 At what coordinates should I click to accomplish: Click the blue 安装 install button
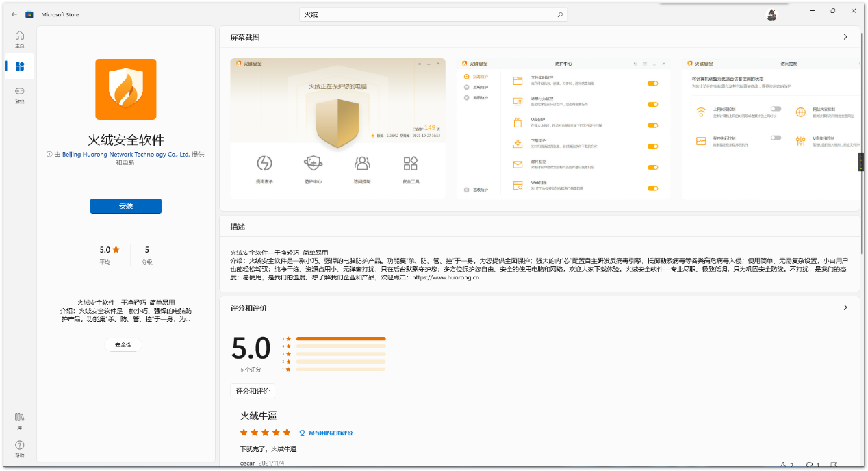[126, 206]
